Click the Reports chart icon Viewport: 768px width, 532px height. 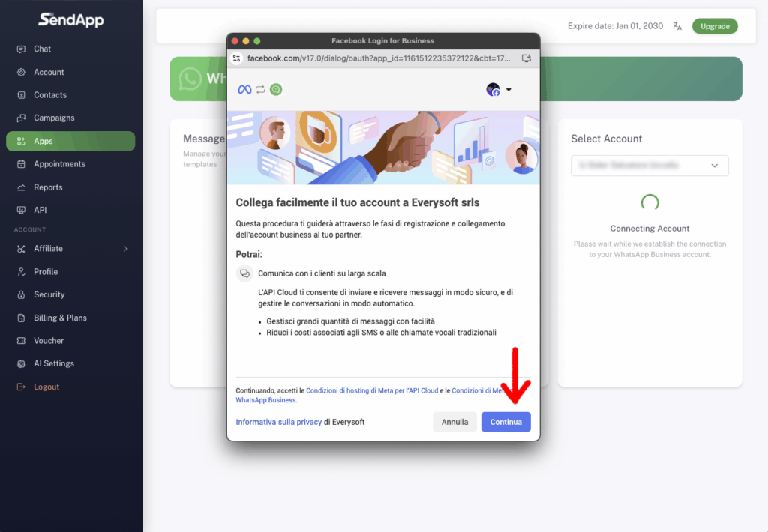pos(21,187)
